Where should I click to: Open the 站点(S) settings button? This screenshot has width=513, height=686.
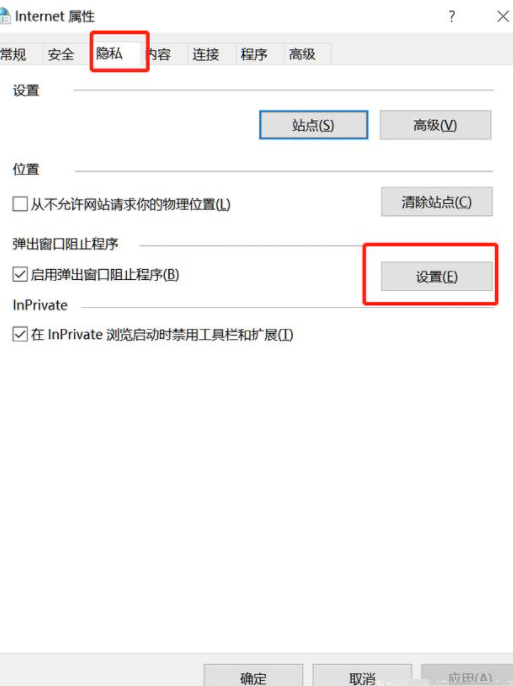[314, 125]
